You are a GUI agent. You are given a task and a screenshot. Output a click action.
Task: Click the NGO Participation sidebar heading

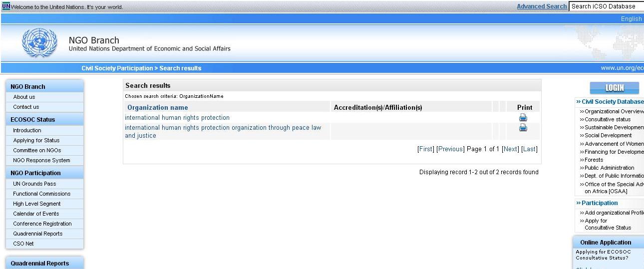pyautogui.click(x=35, y=173)
